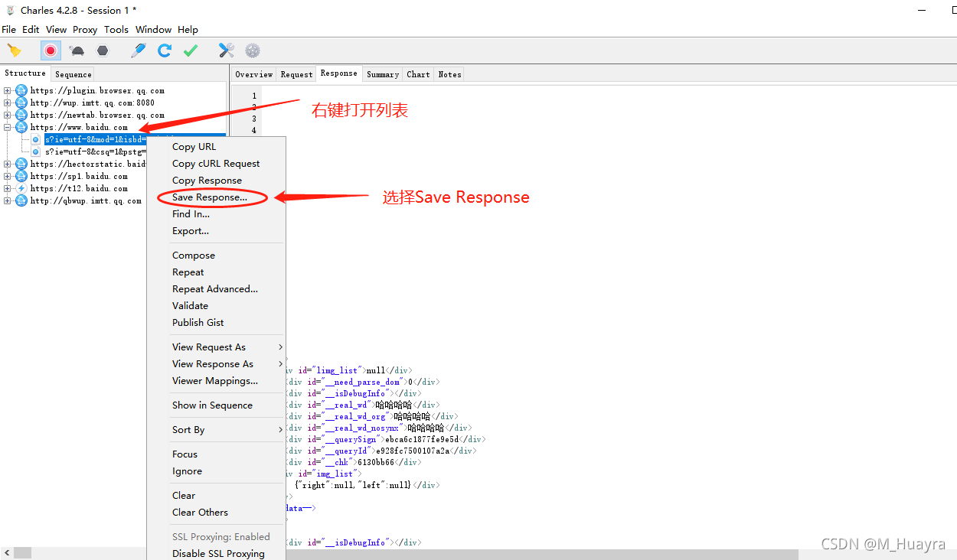
Task: Expand the newtab.browser.qq.com tree node
Action: (8, 115)
